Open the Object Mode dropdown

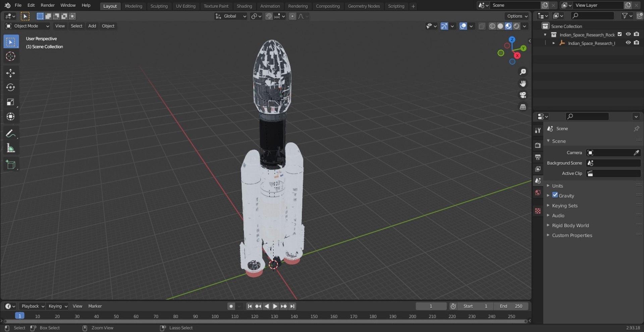tap(28, 26)
